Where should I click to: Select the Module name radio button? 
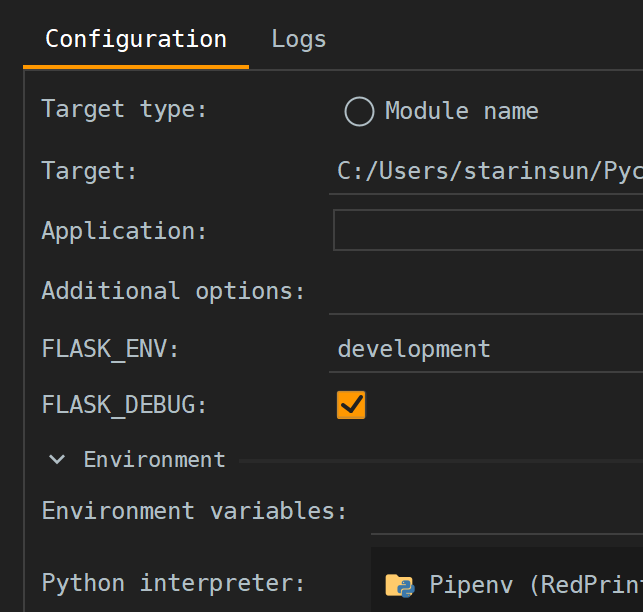pyautogui.click(x=359, y=111)
